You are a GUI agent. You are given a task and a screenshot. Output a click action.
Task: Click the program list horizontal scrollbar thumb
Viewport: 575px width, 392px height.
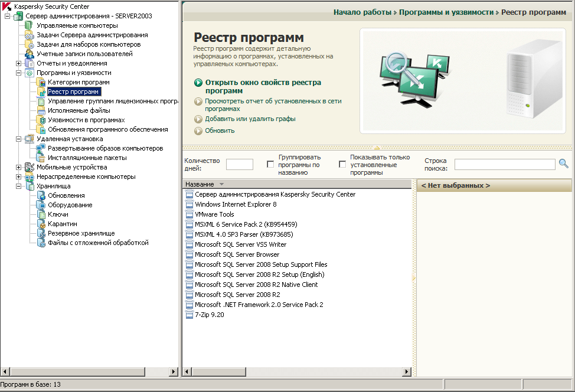(219, 372)
